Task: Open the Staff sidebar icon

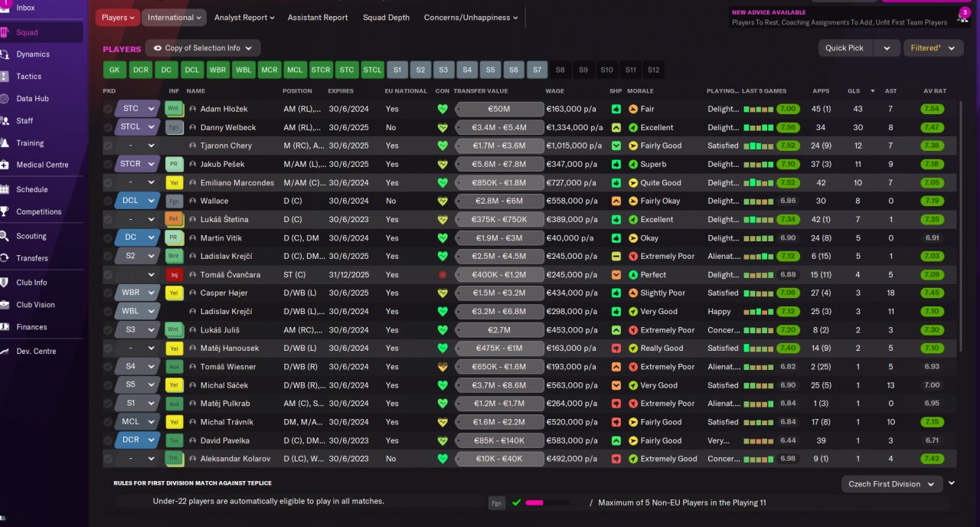Action: coord(5,121)
